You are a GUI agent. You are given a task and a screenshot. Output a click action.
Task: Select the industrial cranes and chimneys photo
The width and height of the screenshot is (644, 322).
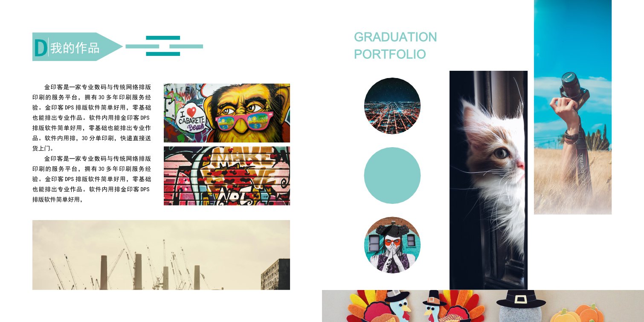[x=161, y=255]
